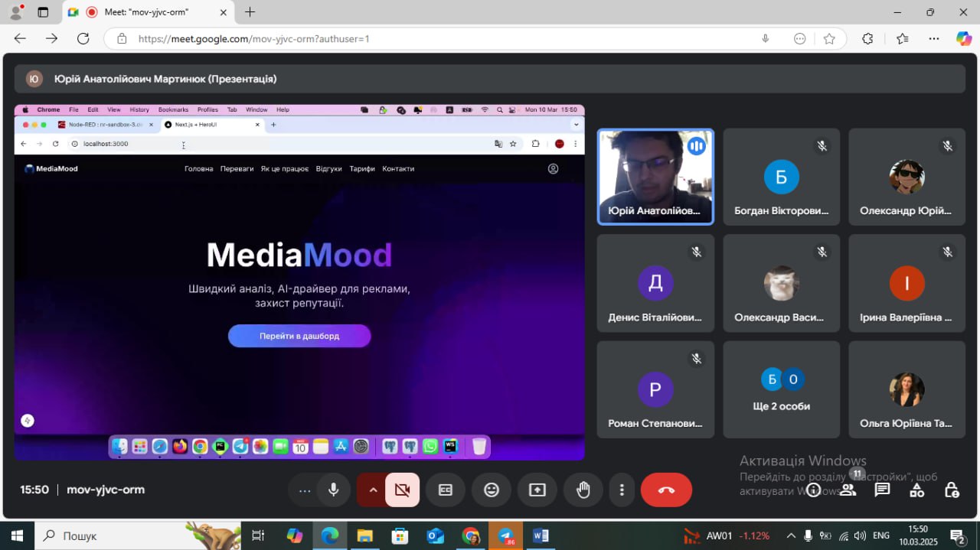Click the Edge address bar URL

254,38
